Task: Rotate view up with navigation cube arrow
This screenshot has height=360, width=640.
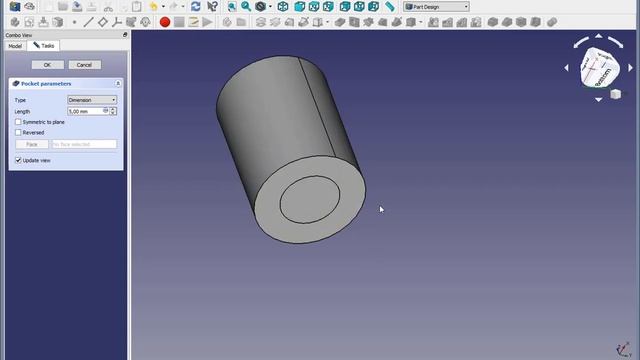Action: tap(598, 36)
